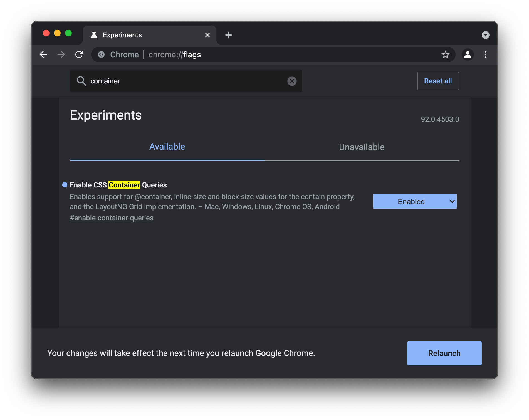Select the Experiments browser tab
This screenshot has height=420, width=529.
coord(150,35)
